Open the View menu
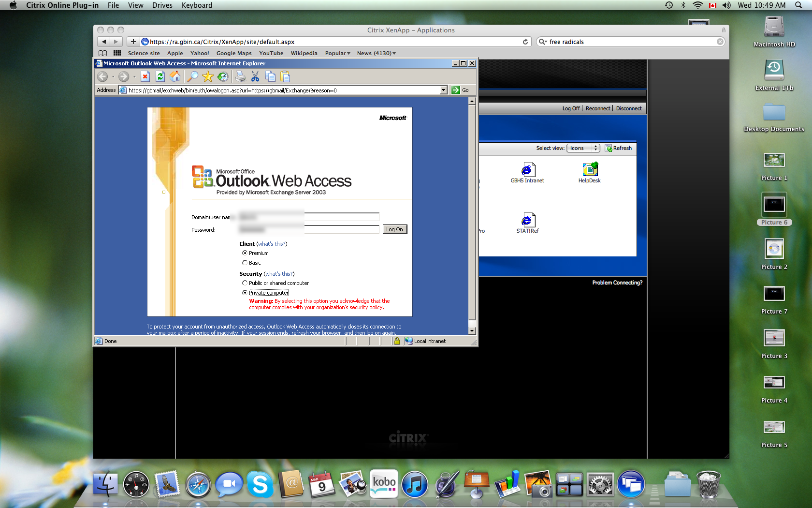This screenshot has width=812, height=508. pyautogui.click(x=136, y=5)
